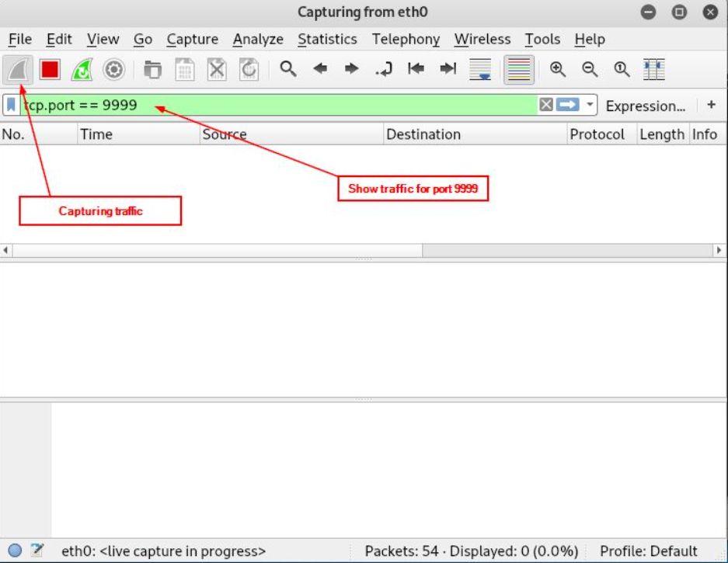Image resolution: width=728 pixels, height=563 pixels.
Task: Toggle packet colorization using coloring rules
Action: 518,70
